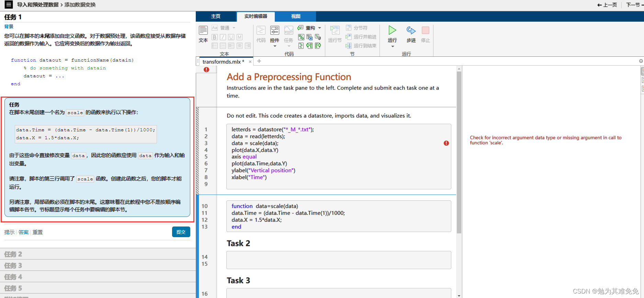Click the increase indent icon

point(309,46)
